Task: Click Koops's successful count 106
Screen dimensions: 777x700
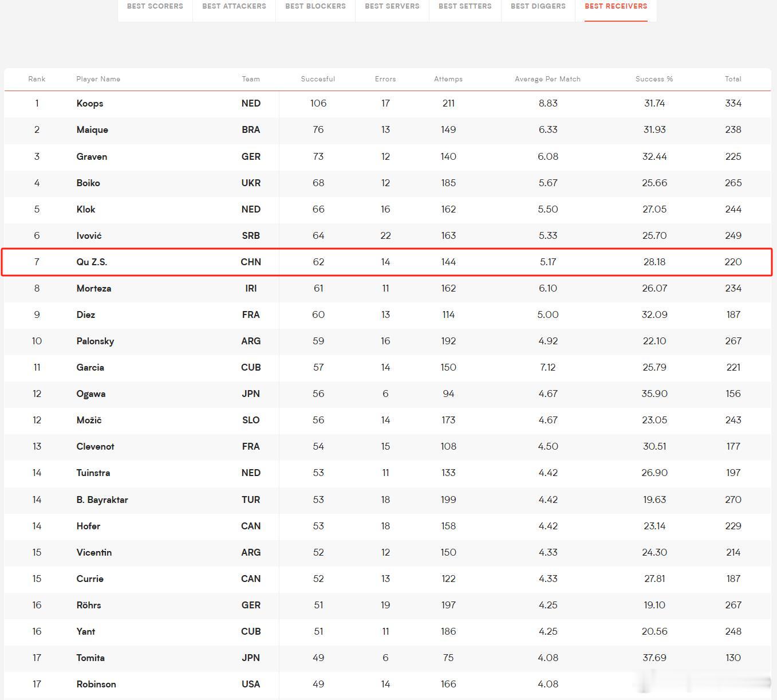Action: pos(318,104)
